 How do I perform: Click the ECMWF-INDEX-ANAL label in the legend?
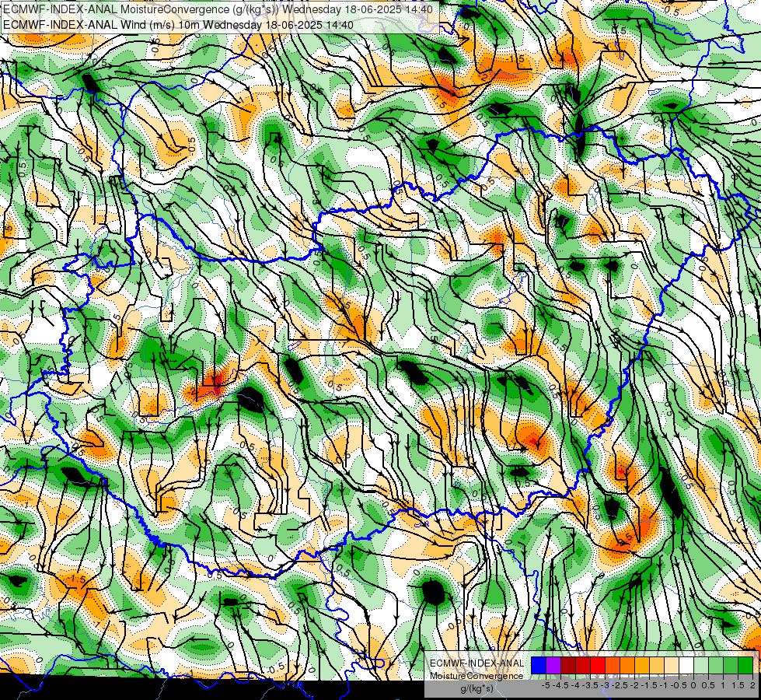(476, 663)
